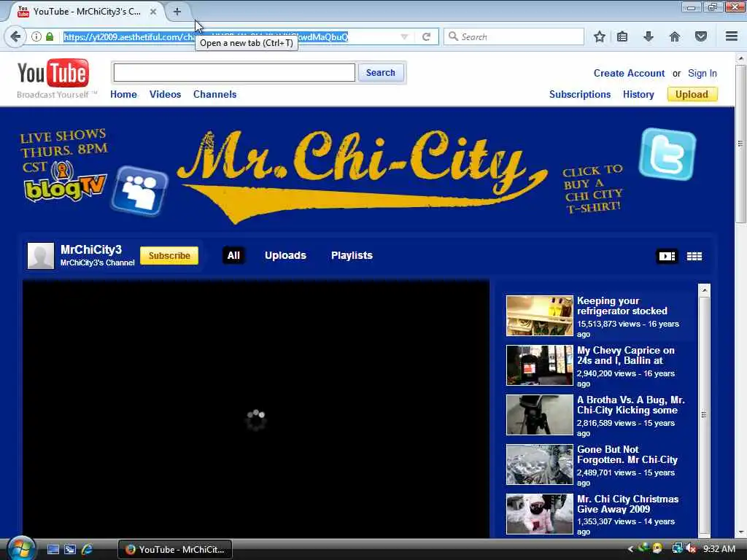
Task: Click the muted volume tray icon
Action: (x=691, y=549)
